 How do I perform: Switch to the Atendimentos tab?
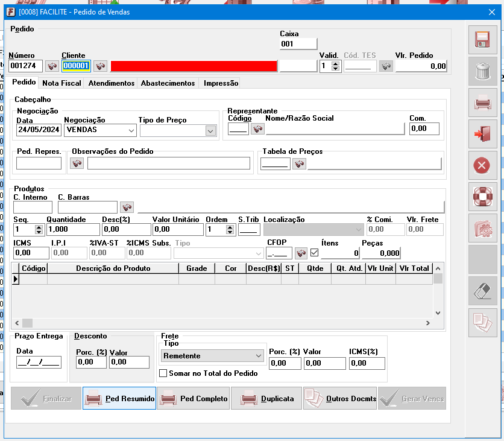point(111,83)
